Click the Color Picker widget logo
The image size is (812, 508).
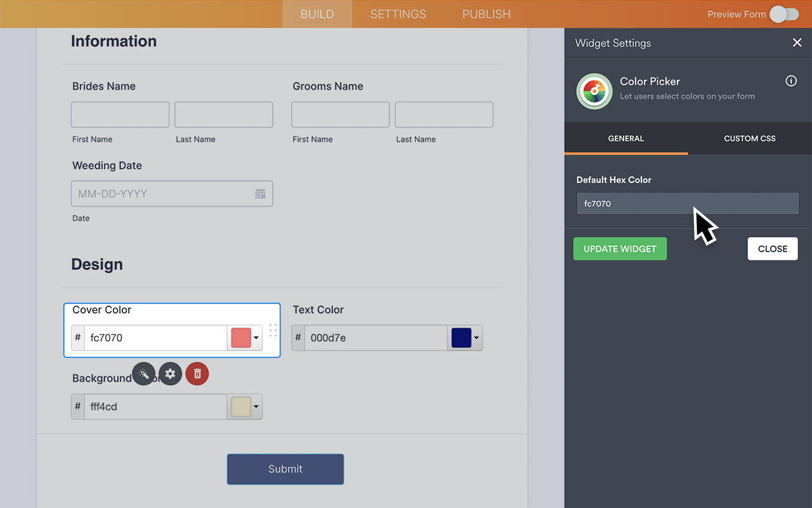tap(594, 90)
